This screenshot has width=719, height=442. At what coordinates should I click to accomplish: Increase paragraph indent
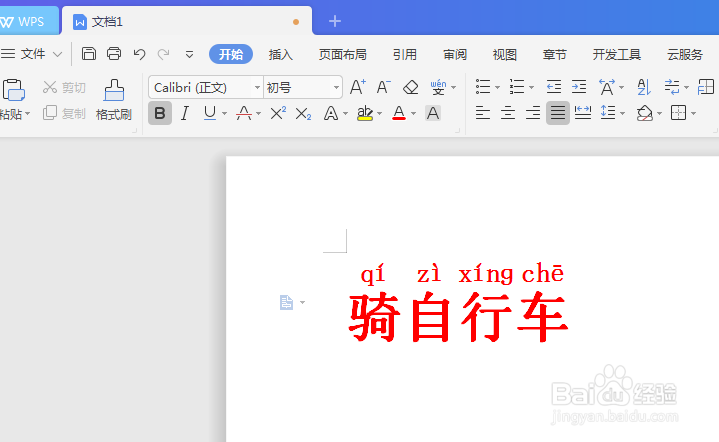579,87
